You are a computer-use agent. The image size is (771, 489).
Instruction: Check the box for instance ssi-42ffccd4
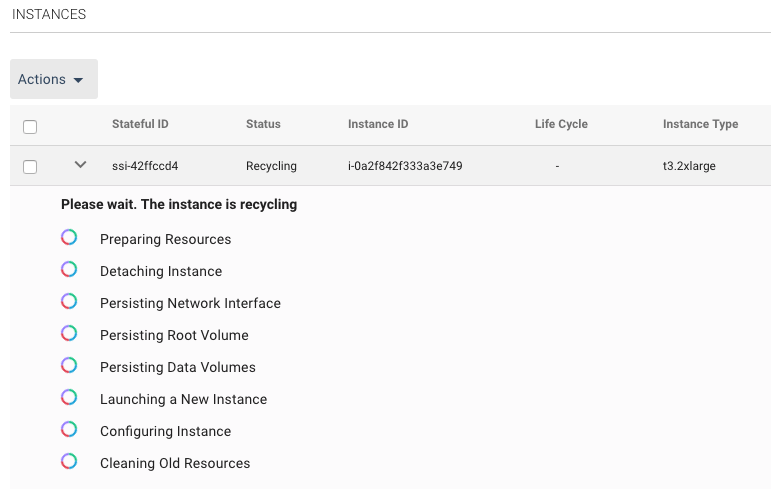tap(30, 167)
